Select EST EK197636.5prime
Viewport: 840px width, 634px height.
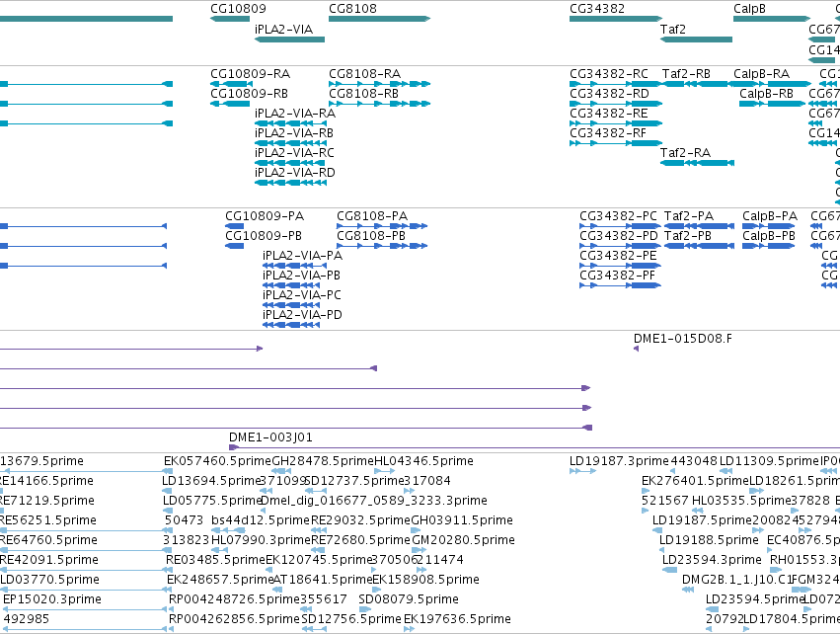click(457, 619)
